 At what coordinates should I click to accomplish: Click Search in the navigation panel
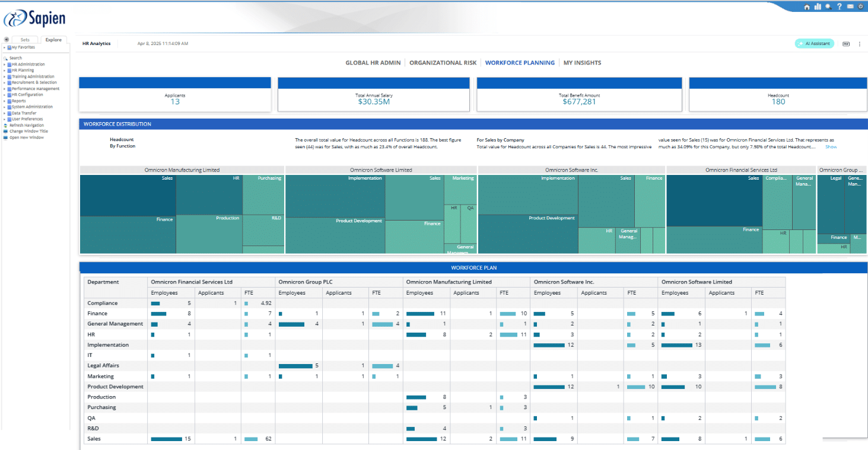[15, 58]
